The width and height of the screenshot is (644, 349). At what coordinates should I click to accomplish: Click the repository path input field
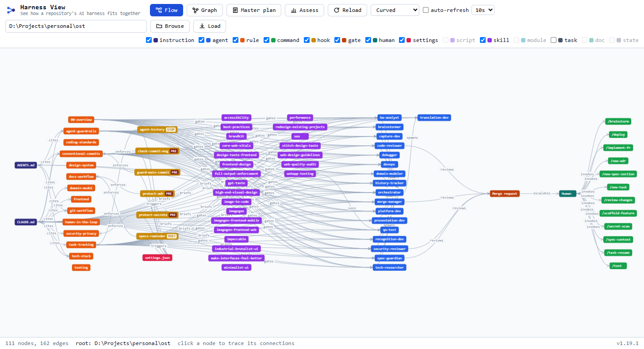click(76, 26)
